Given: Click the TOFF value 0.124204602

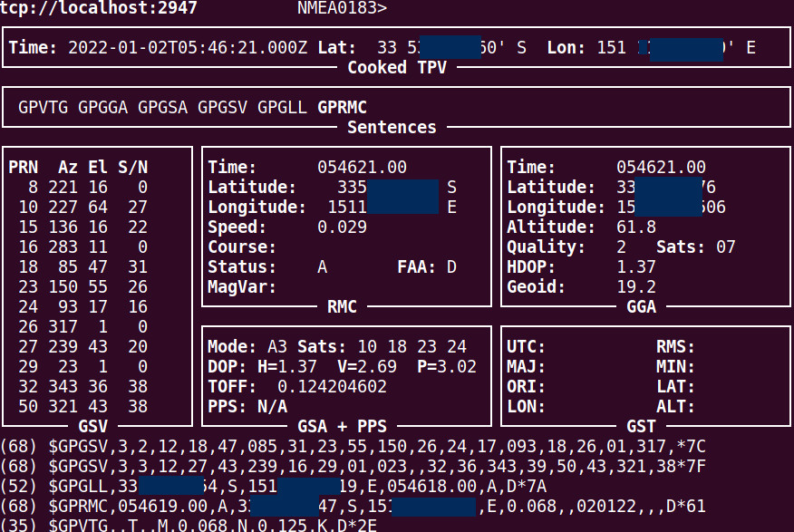Looking at the screenshot, I should tap(332, 387).
